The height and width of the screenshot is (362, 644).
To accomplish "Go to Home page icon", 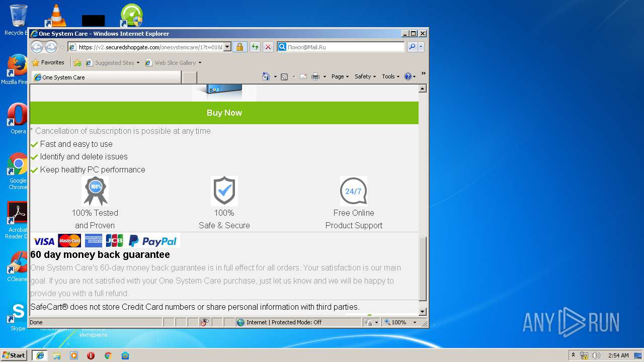I will click(266, 76).
